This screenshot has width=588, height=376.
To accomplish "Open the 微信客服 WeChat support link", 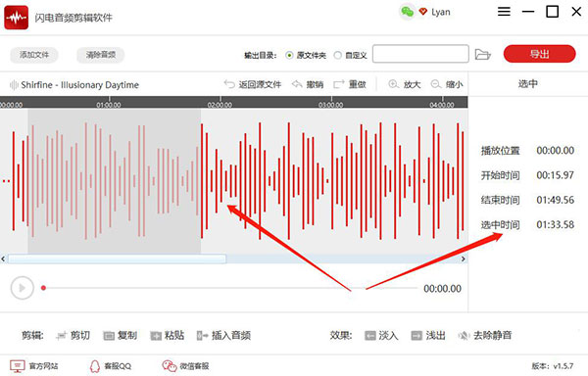I will [185, 366].
